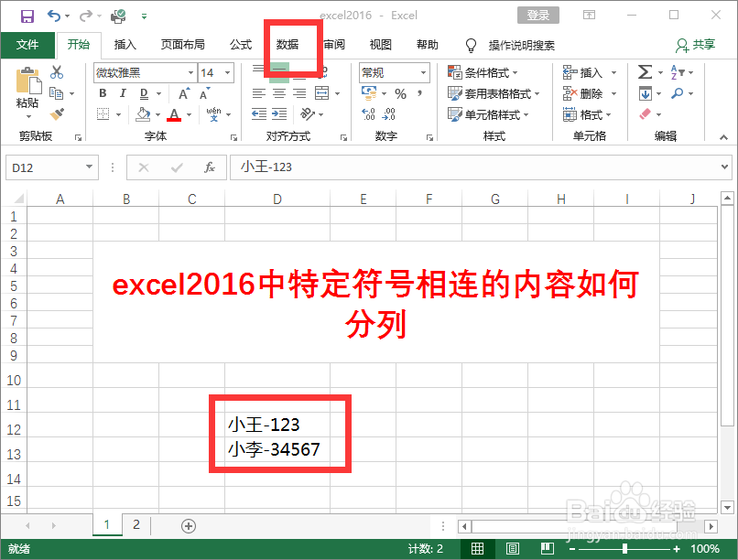This screenshot has width=738, height=560.
Task: Increase indent in alignment group
Action: click(279, 114)
